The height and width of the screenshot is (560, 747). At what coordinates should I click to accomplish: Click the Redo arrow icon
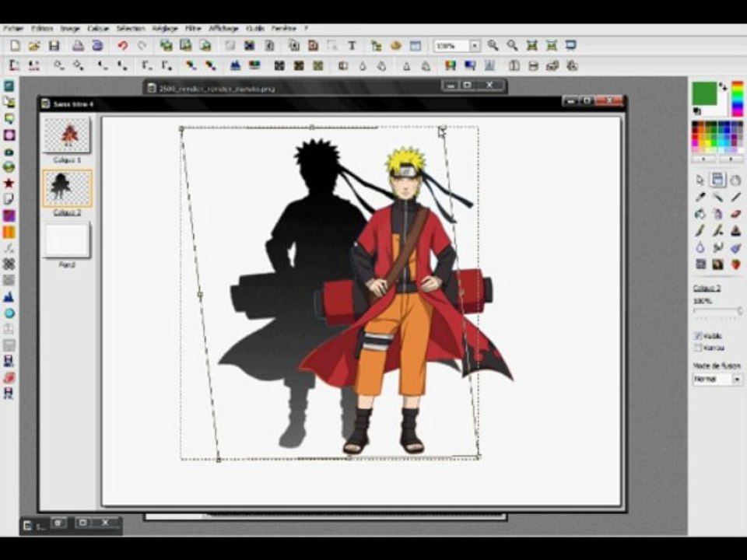click(x=142, y=46)
